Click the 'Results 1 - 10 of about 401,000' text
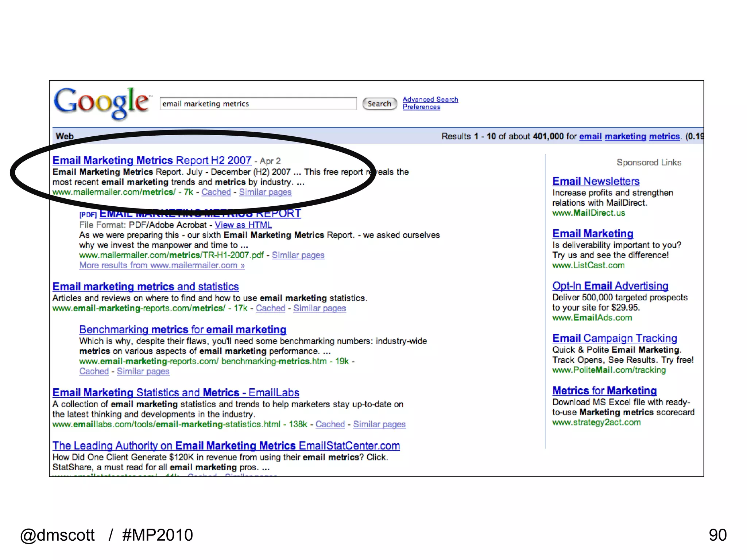 pos(502,136)
